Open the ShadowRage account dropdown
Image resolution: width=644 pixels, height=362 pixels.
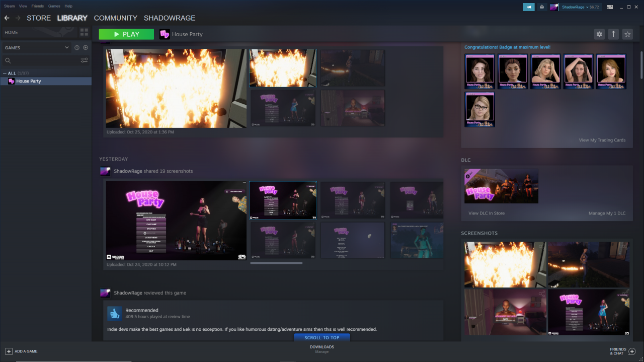[x=574, y=7]
